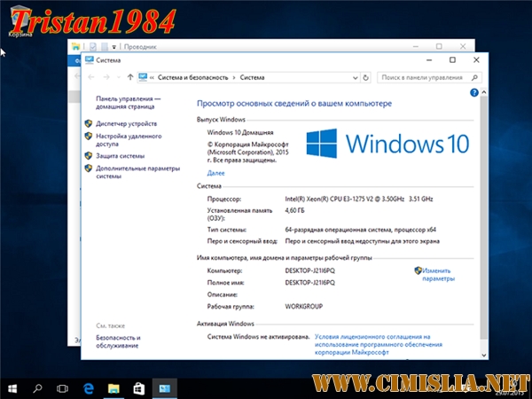Launch Microsoft Edge from the taskbar
The image size is (532, 399).
click(x=88, y=388)
